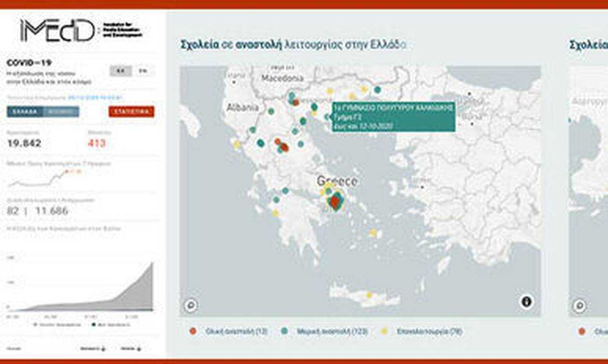Select the large red marker cluster over Athens
This screenshot has height=364, width=608.
(x=335, y=202)
